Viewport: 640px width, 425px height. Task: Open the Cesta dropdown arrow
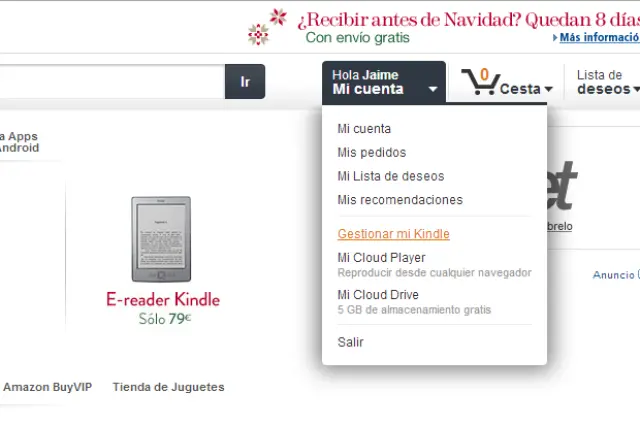tap(548, 89)
